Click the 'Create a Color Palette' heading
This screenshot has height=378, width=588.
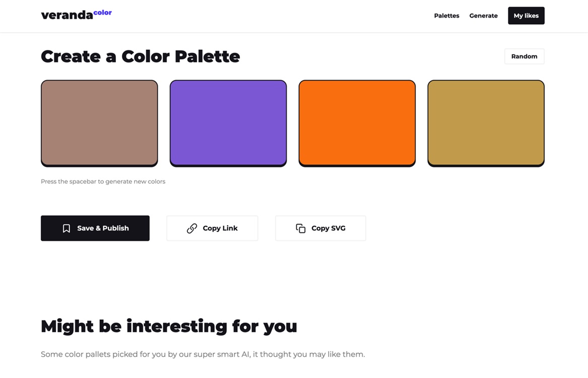140,56
